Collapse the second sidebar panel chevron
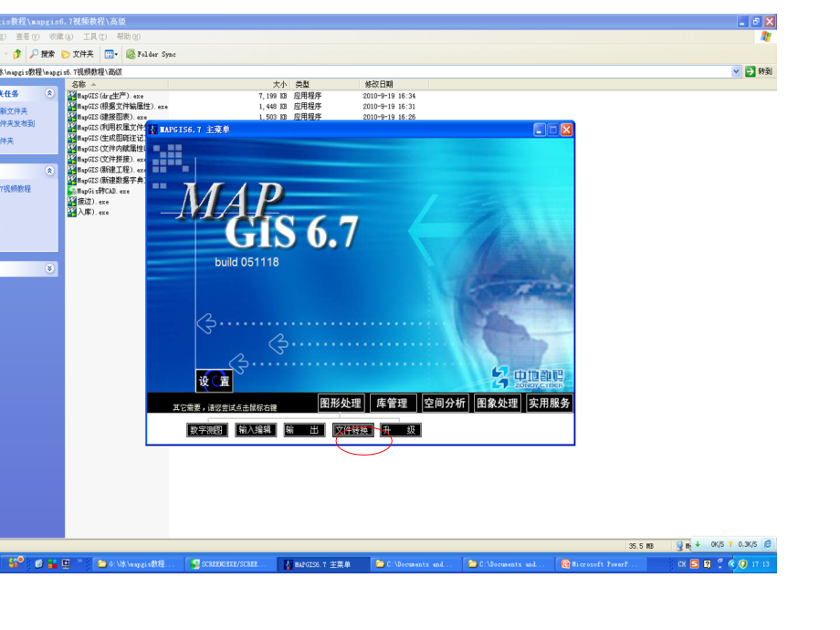Screen dimensions: 840x630 click(x=49, y=171)
